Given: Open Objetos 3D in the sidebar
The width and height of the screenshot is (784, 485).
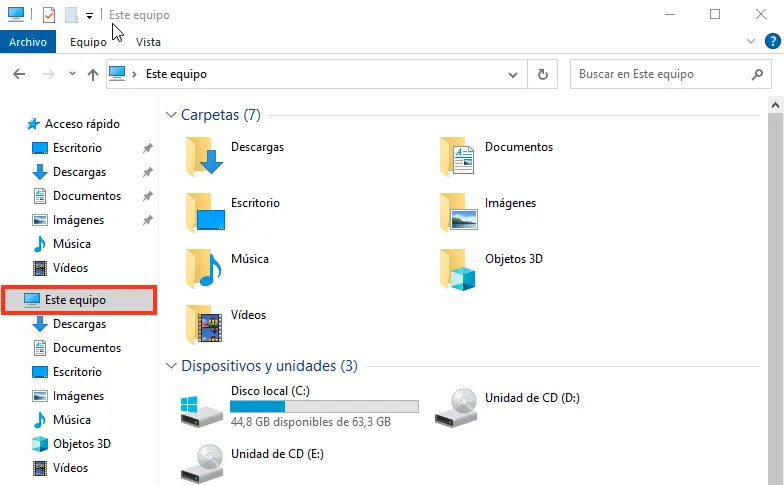Looking at the screenshot, I should pyautogui.click(x=71, y=444).
